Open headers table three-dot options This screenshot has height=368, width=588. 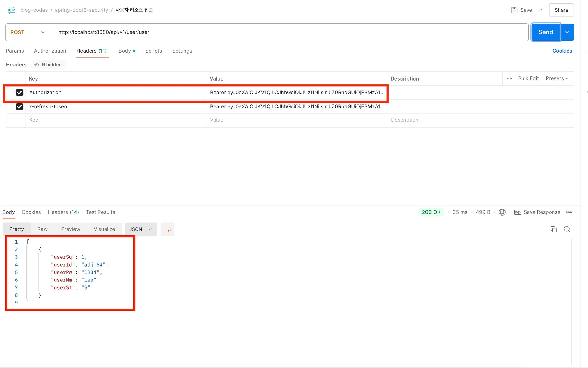[510, 78]
